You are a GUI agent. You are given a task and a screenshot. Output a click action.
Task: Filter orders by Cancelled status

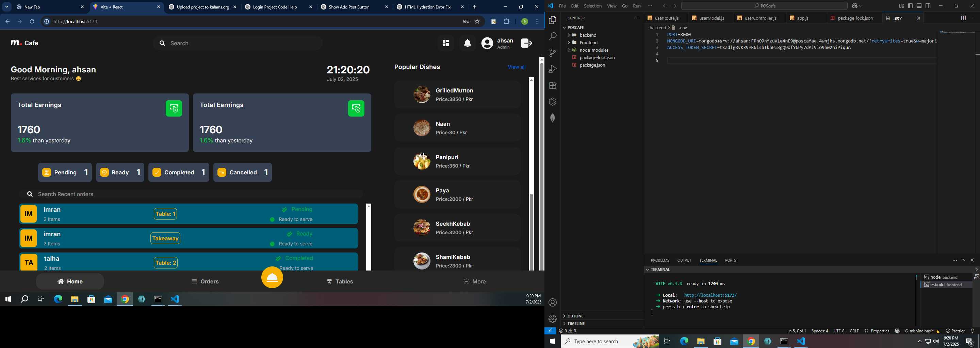point(242,172)
